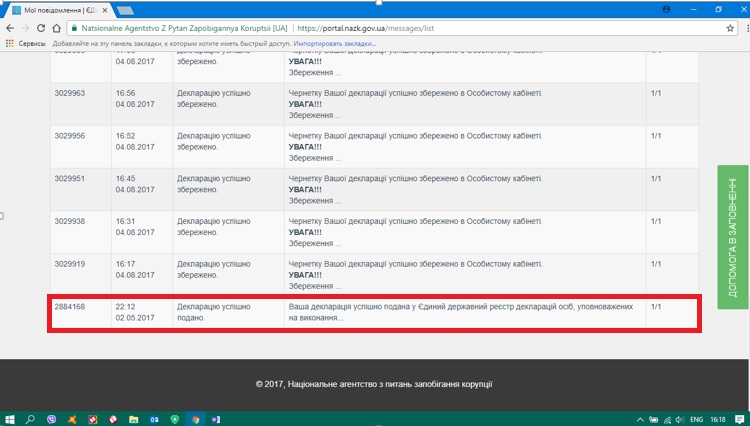This screenshot has height=426, width=750.
Task: Open the Windows Start menu
Action: [9, 418]
